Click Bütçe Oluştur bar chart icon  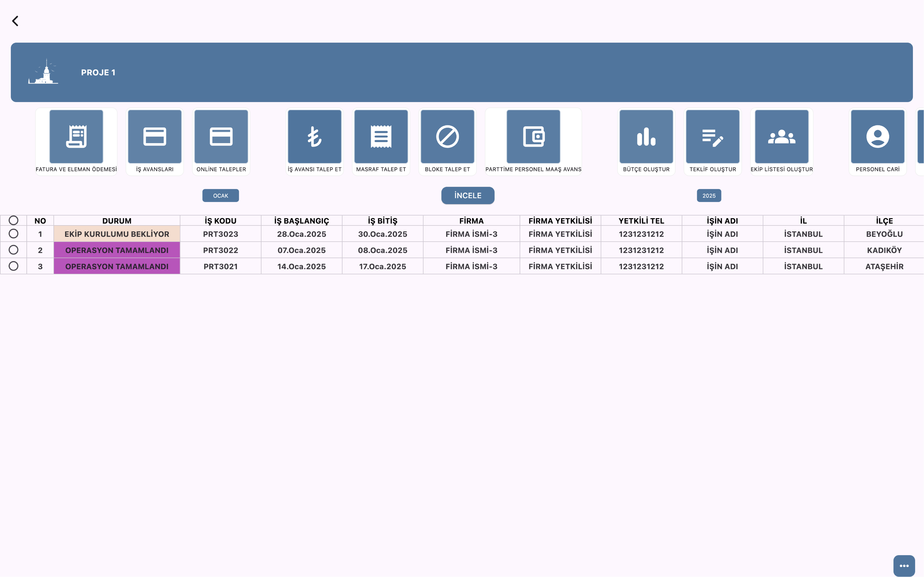[646, 137]
